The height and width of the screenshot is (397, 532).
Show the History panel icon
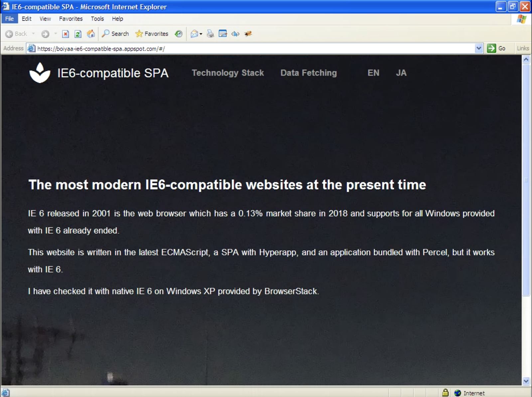pos(179,34)
